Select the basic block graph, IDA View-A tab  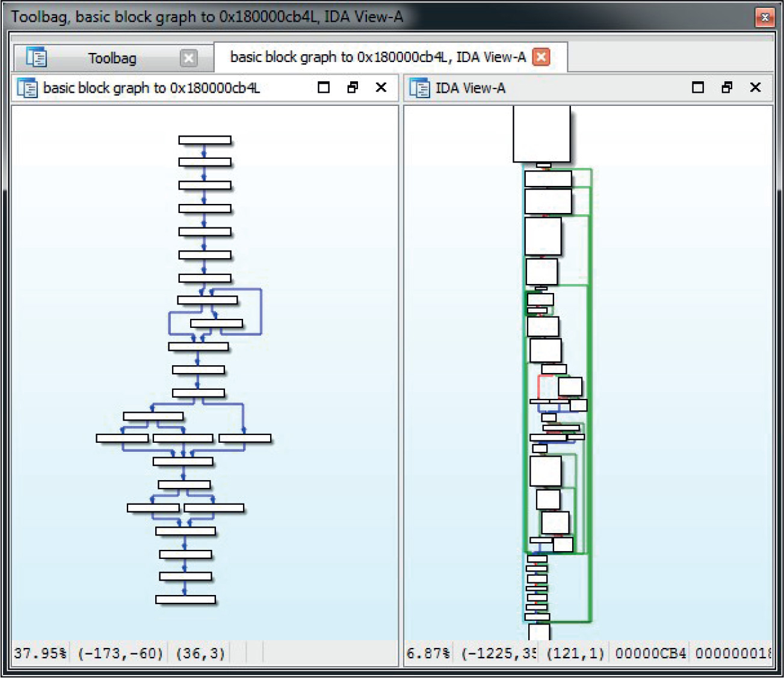(x=378, y=57)
